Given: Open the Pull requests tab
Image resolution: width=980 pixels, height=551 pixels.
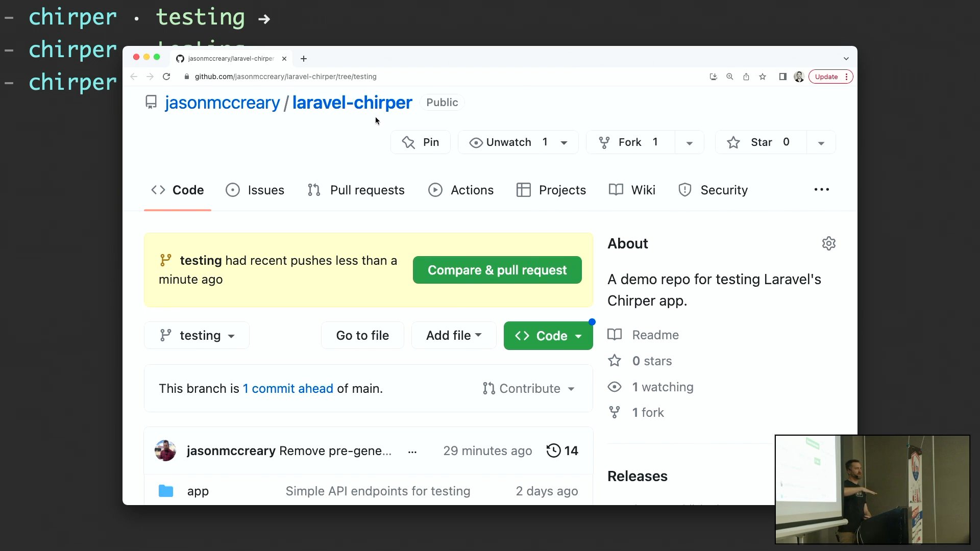Looking at the screenshot, I should (x=356, y=190).
